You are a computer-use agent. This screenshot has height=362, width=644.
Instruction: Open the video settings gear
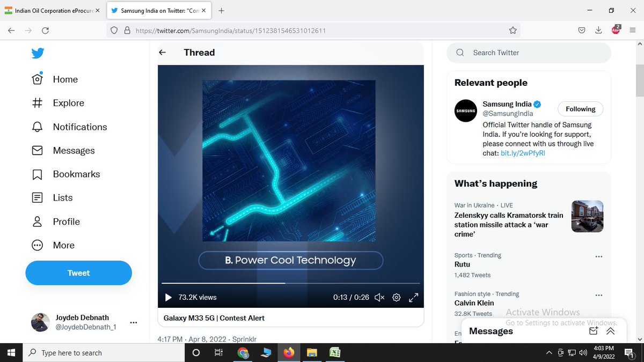pos(396,297)
